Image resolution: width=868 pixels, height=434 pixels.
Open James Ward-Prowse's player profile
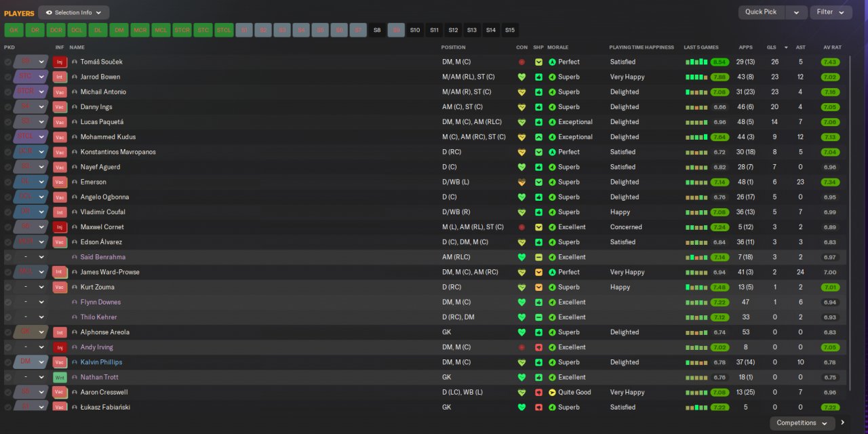110,272
